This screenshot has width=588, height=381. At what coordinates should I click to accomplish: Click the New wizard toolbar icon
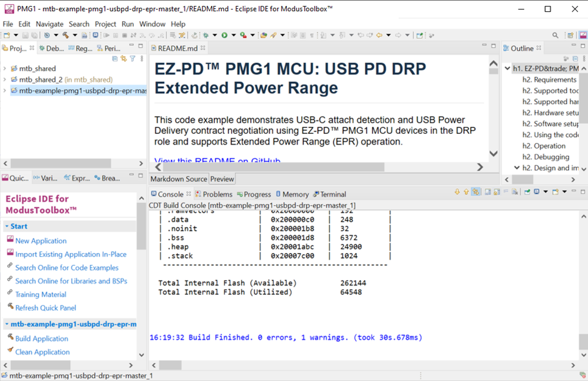tap(6, 35)
